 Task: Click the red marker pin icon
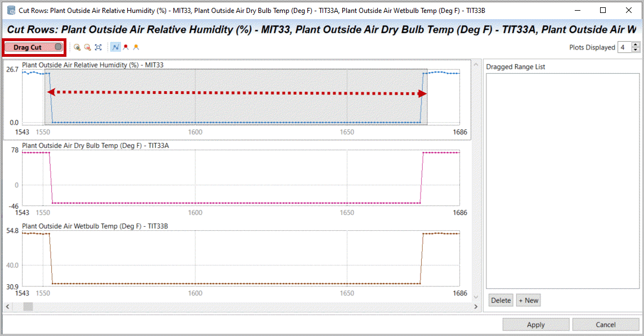click(126, 48)
